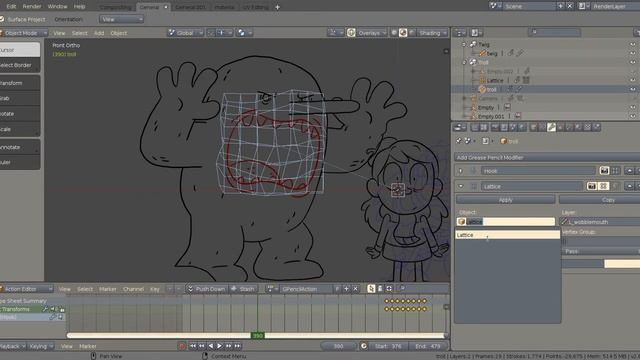Select the Empty.001 object in outliner
This screenshot has width=640, height=360.
point(491,117)
